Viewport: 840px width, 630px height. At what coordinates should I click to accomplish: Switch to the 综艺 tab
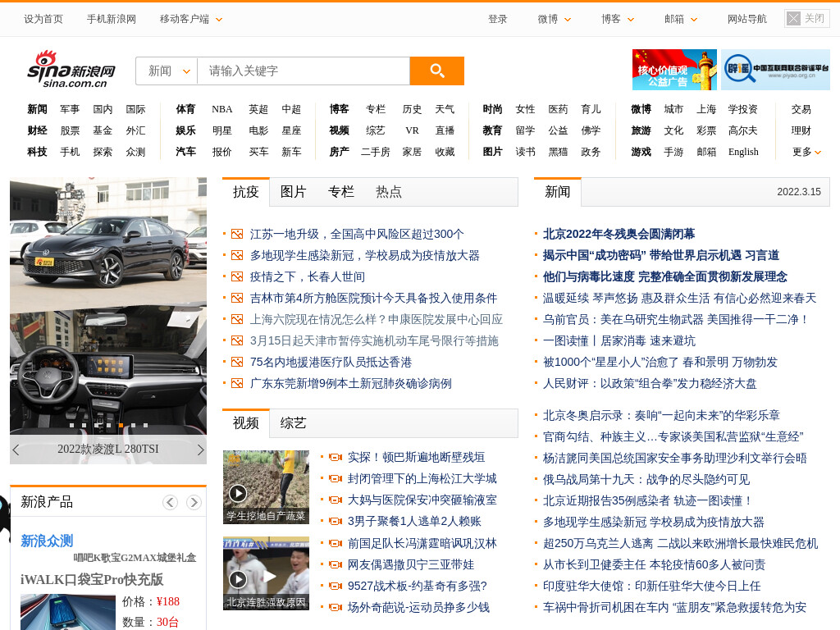293,423
